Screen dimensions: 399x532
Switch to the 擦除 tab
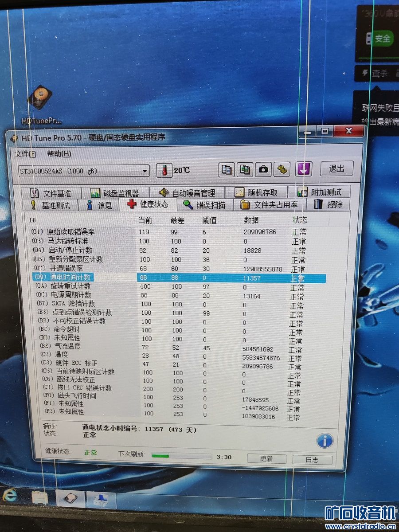328,204
